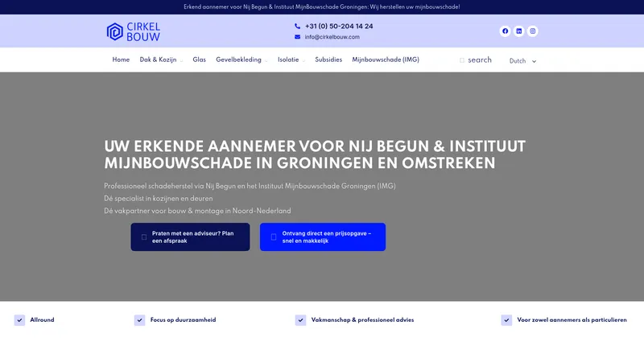Open the Isolatie menu item
This screenshot has height=362, width=644.
click(288, 60)
